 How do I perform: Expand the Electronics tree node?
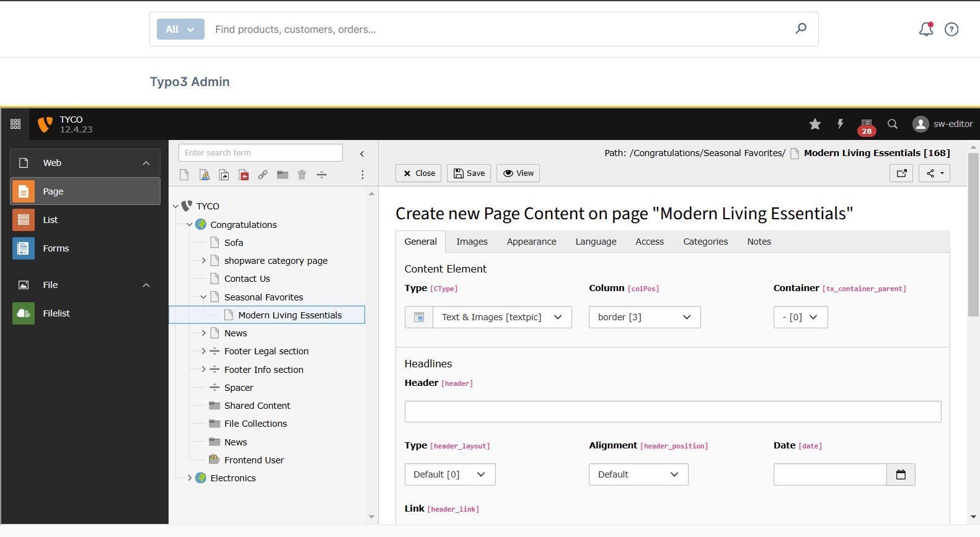(x=190, y=478)
